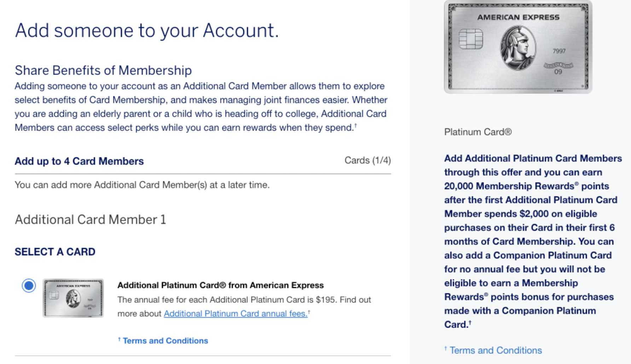Click the Platinum Card® label under the card image
Viewport: 631px width, 364px height.
(x=478, y=132)
